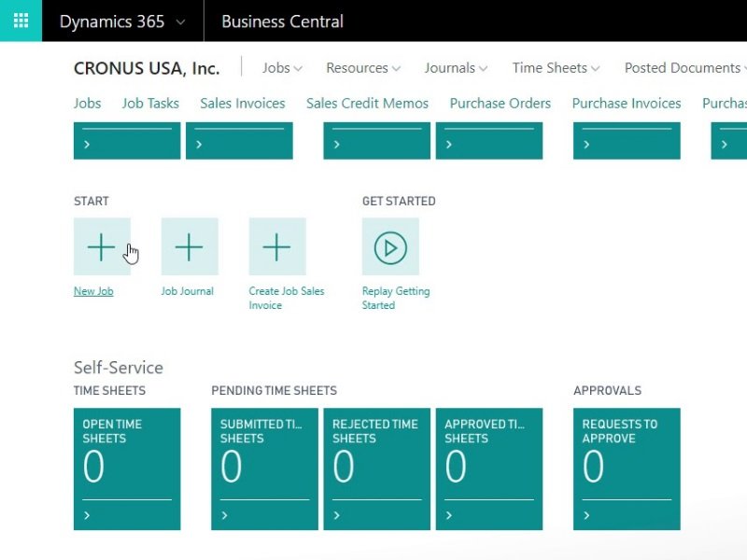The image size is (747, 560).
Task: Open the Sales Credit Memos link
Action: click(367, 104)
